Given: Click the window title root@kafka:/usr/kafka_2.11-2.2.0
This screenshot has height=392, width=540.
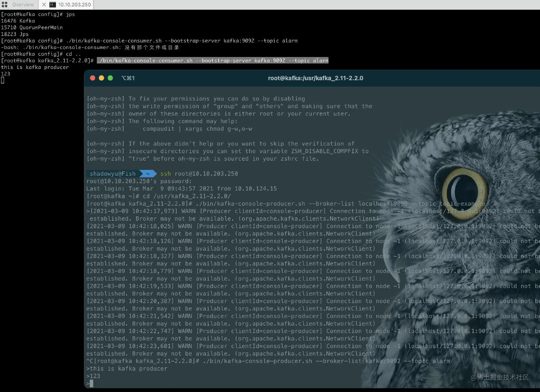Looking at the screenshot, I should 315,78.
